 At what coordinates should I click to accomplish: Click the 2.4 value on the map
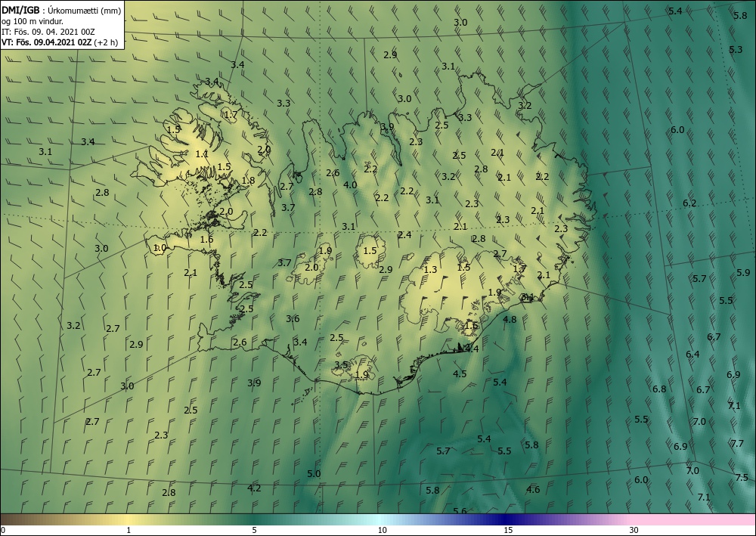(x=404, y=235)
